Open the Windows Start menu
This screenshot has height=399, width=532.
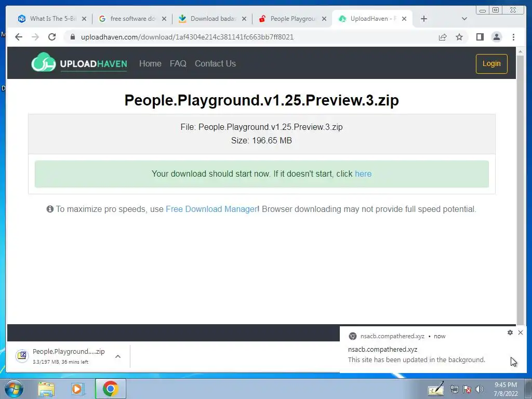coord(14,389)
